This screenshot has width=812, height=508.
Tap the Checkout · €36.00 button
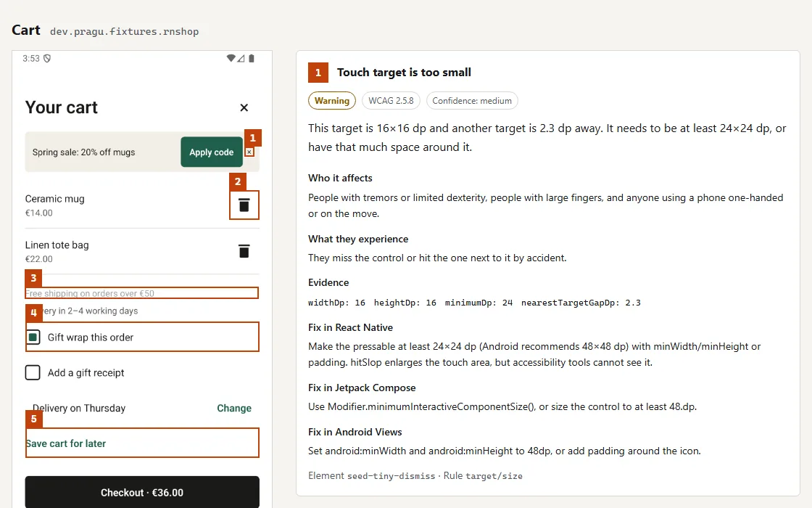tap(142, 492)
